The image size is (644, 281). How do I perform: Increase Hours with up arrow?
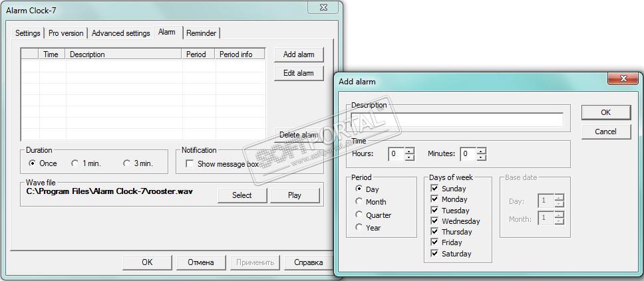coord(409,151)
